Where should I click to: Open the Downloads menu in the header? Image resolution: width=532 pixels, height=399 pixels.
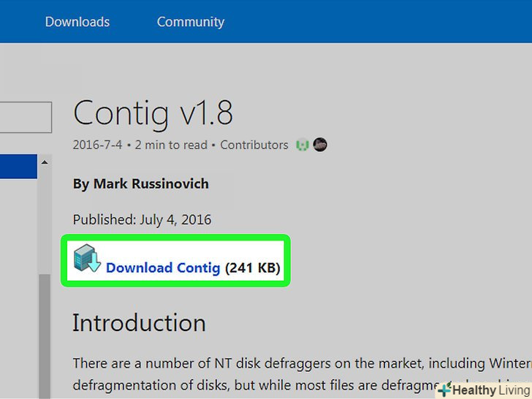coord(77,22)
